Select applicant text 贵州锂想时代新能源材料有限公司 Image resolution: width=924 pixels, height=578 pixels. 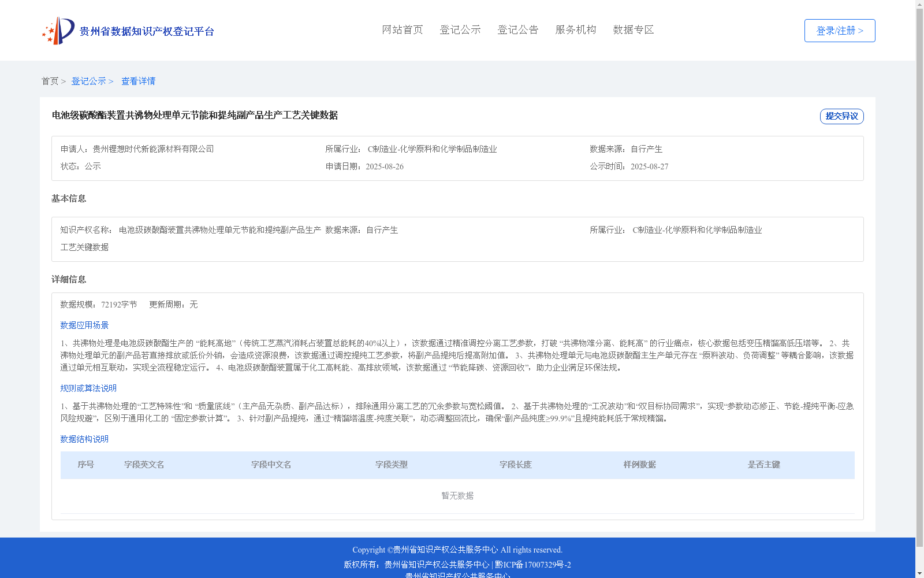(x=153, y=149)
